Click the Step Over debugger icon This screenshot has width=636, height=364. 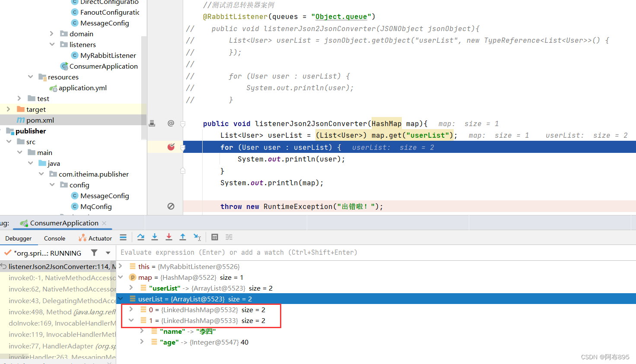coord(140,237)
